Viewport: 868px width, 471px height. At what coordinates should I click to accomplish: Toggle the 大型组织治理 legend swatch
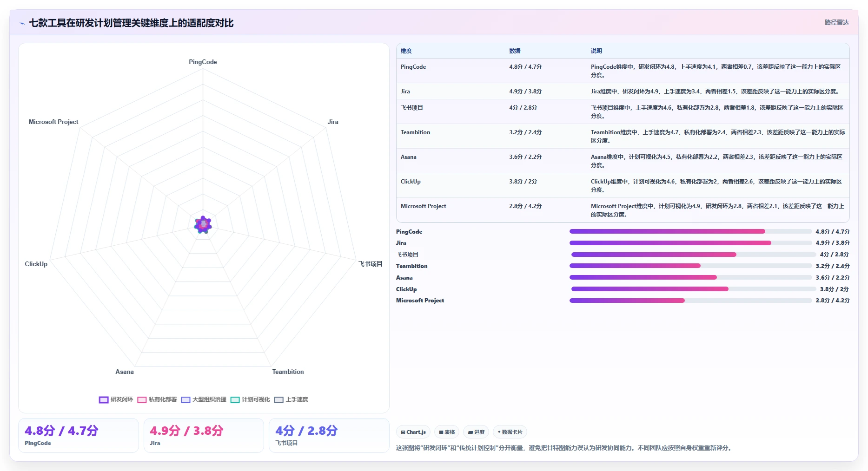pos(186,399)
